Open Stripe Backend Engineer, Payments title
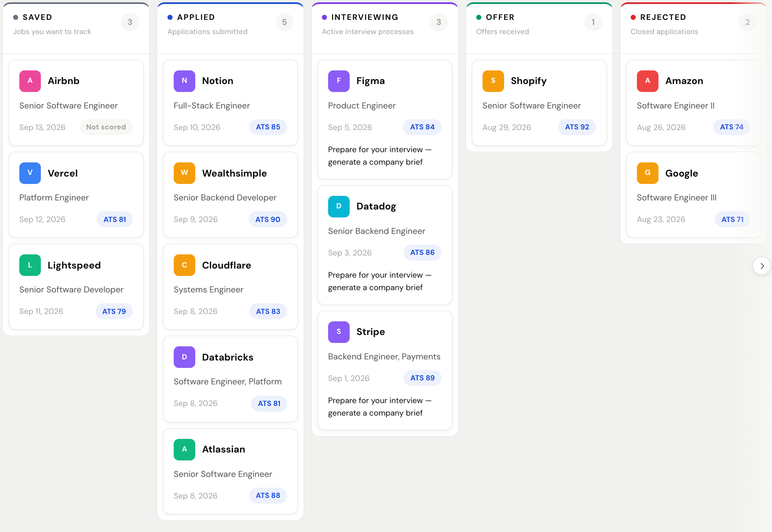The height and width of the screenshot is (532, 772). tap(384, 357)
